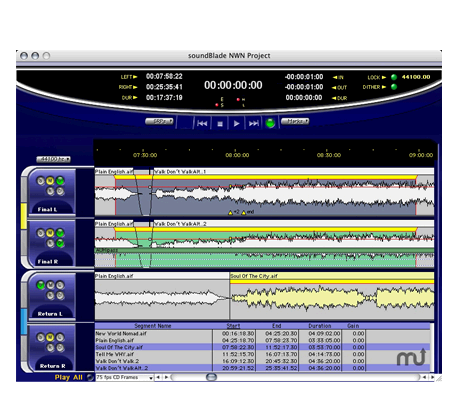Click the yellow +2 marker triangle on Final L
Screen dimensions: 460x416
[230, 212]
